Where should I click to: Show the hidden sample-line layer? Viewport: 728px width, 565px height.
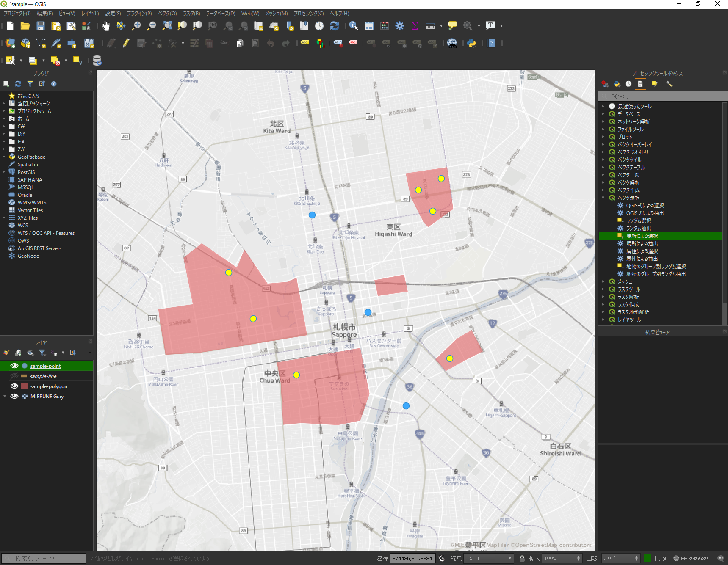point(14,376)
